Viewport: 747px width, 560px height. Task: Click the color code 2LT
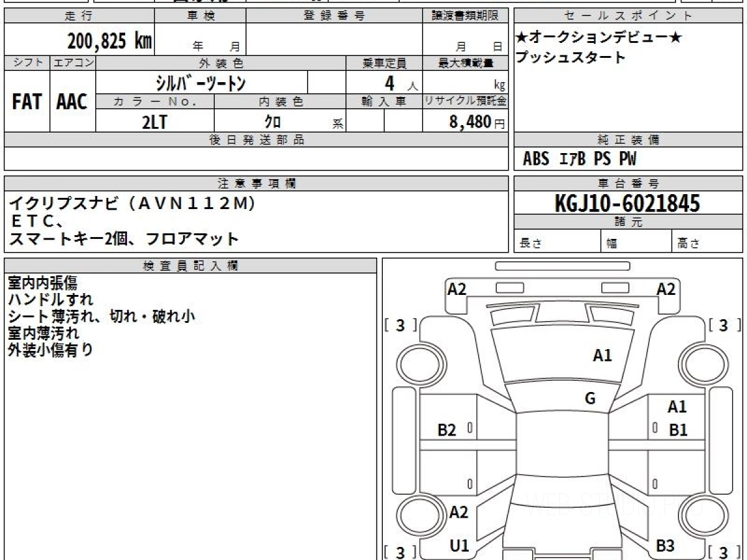pyautogui.click(x=154, y=122)
